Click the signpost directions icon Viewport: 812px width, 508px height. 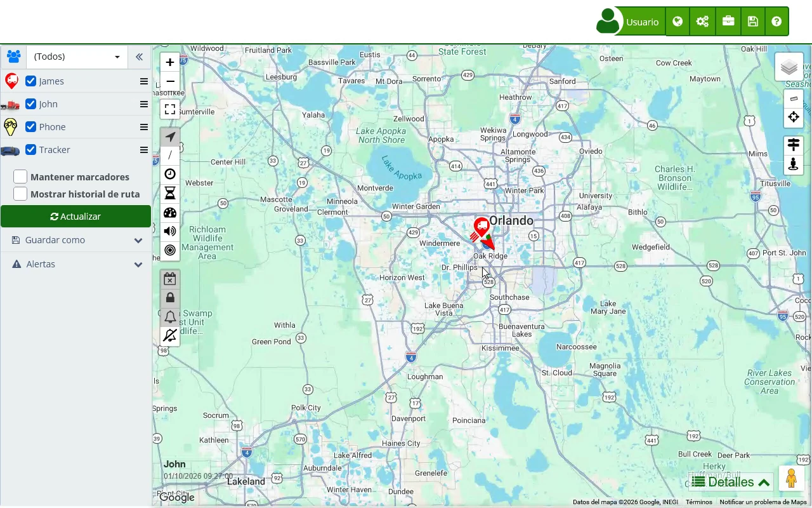pyautogui.click(x=794, y=145)
